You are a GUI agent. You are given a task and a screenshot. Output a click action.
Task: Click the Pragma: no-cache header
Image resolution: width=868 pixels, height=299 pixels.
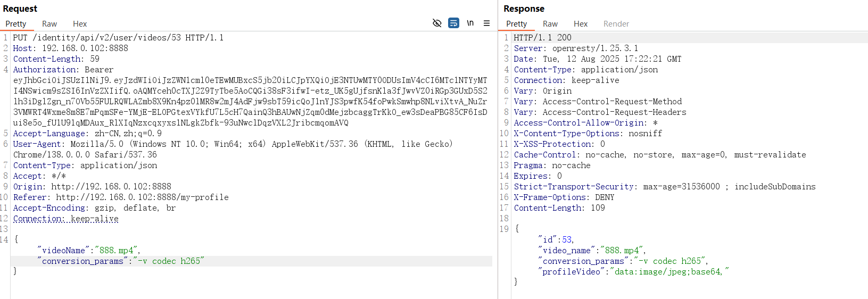[x=552, y=165]
